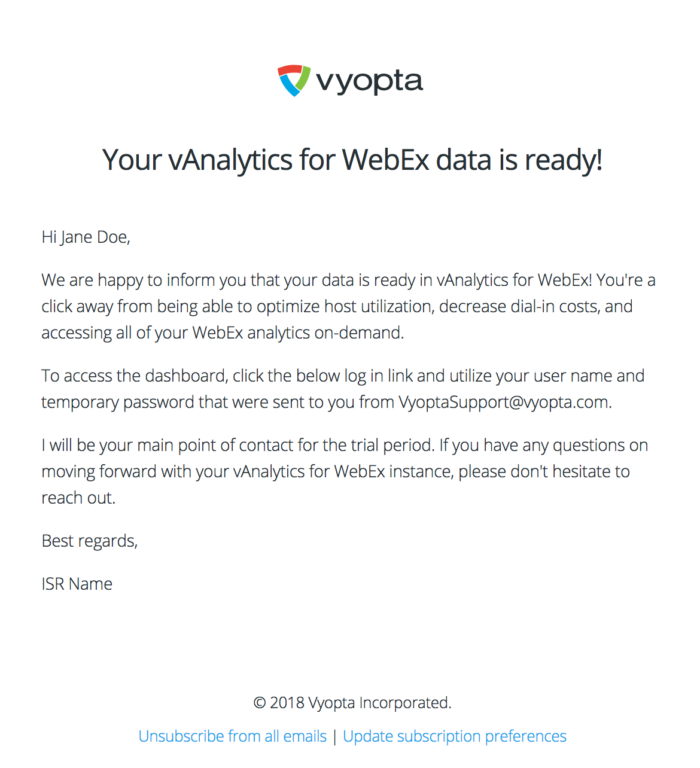This screenshot has width=700, height=768.
Task: Click the pipe separator between footer links
Action: (x=335, y=736)
